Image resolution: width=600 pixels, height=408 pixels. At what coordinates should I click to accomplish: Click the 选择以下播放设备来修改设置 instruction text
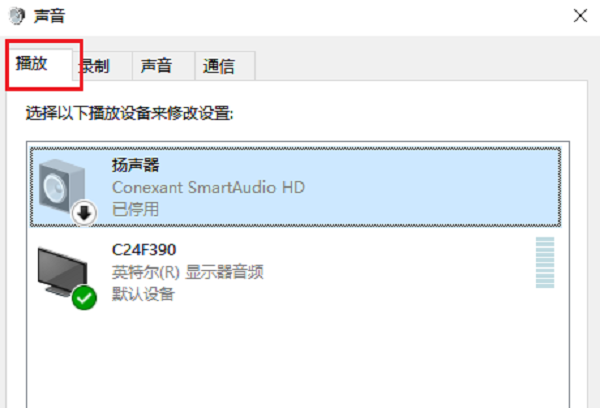(129, 115)
